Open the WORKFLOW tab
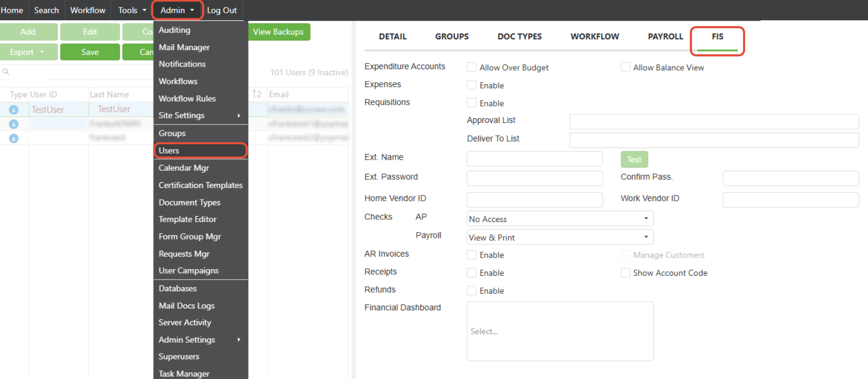The height and width of the screenshot is (379, 868). coord(595,37)
